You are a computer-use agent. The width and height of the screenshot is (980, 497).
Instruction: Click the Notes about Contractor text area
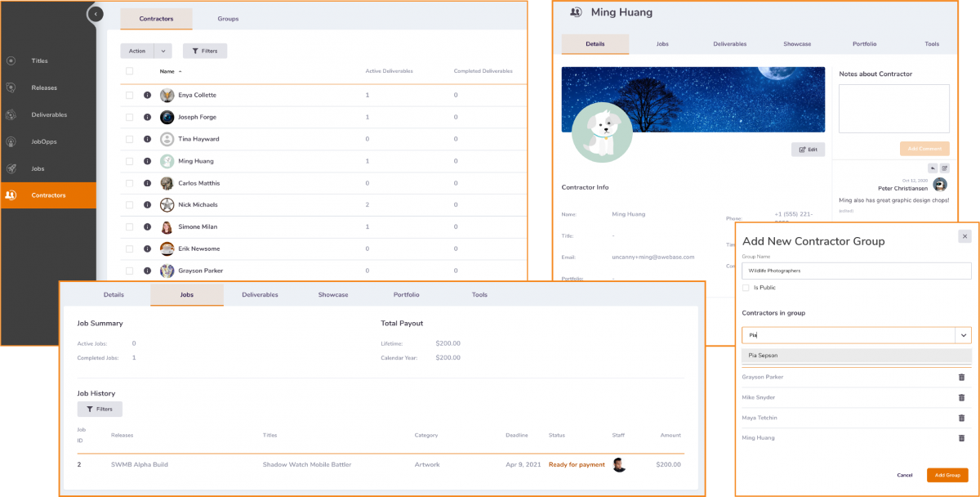(x=893, y=108)
